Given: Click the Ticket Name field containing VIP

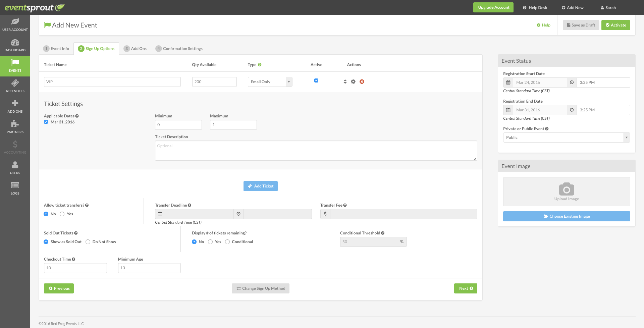Looking at the screenshot, I should [112, 82].
